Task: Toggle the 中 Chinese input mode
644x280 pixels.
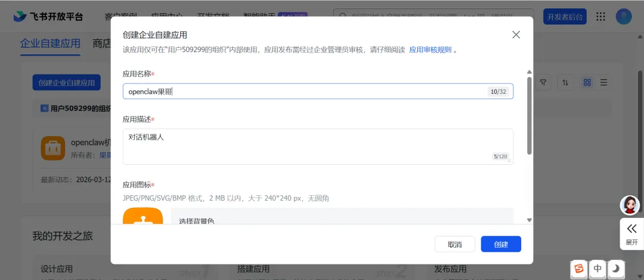Action: coord(597,269)
